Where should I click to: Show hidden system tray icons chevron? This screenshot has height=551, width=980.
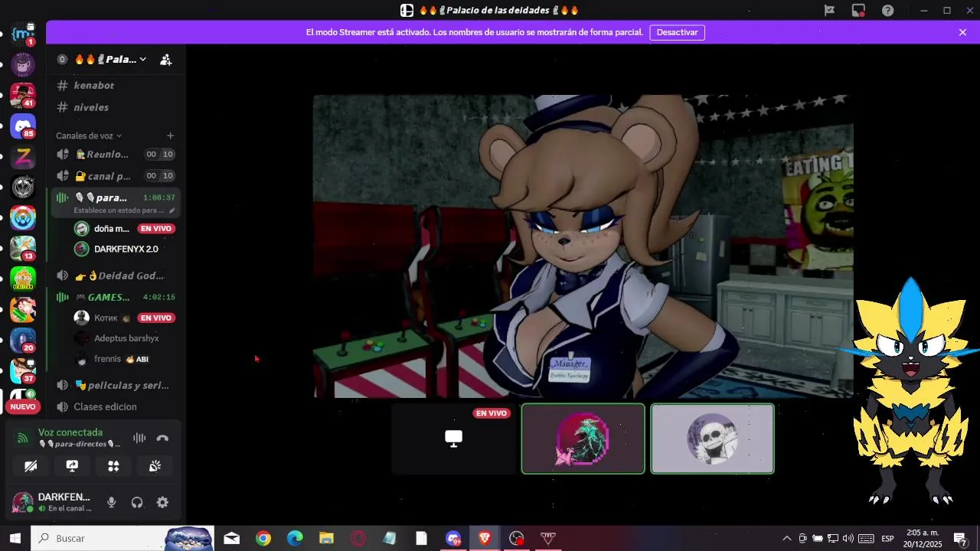coord(786,539)
